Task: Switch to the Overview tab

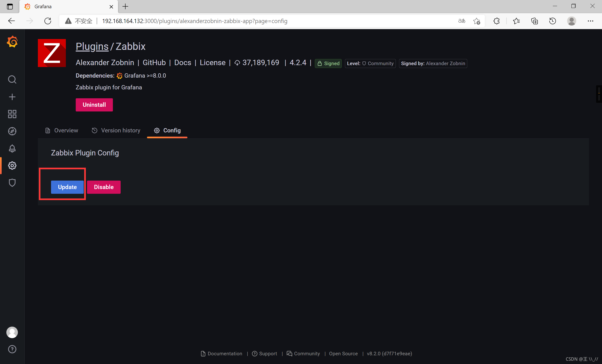Action: (x=62, y=131)
